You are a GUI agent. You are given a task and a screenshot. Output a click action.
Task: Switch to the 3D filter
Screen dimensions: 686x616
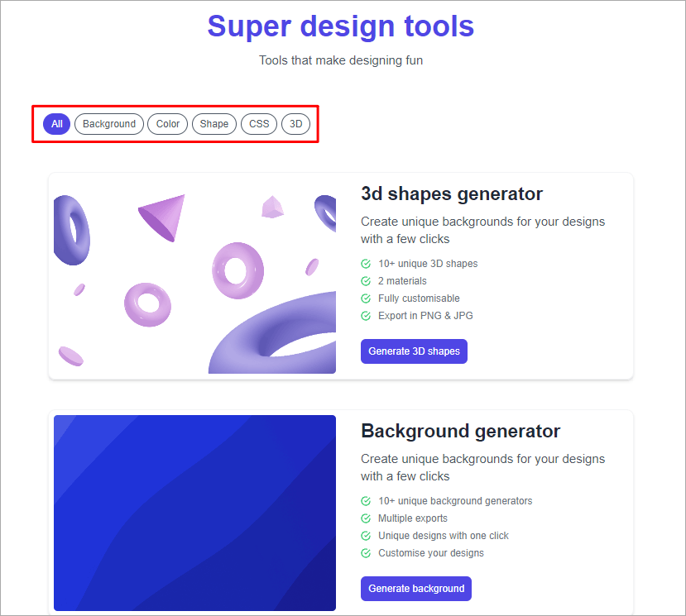click(x=295, y=123)
